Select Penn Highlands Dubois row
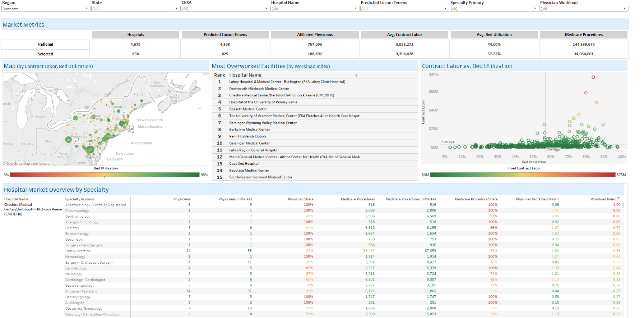This screenshot has width=644, height=318. tap(315, 136)
